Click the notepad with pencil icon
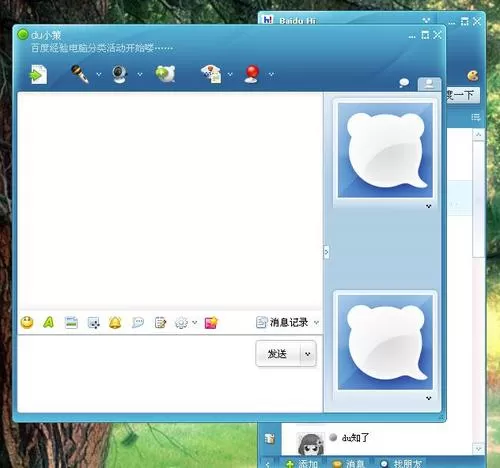The width and height of the screenshot is (500, 468). coord(160,322)
